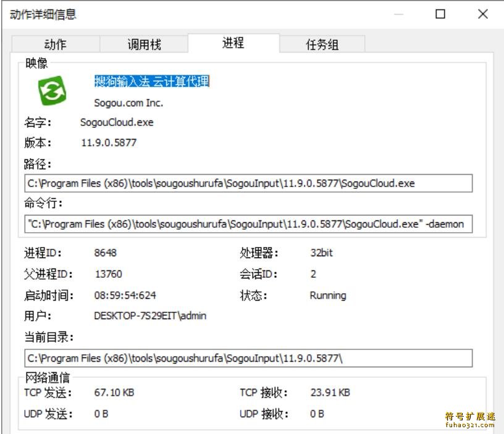Screen dimensions: 504x434
Task: Click the 会话ID: label
Action: point(258,274)
